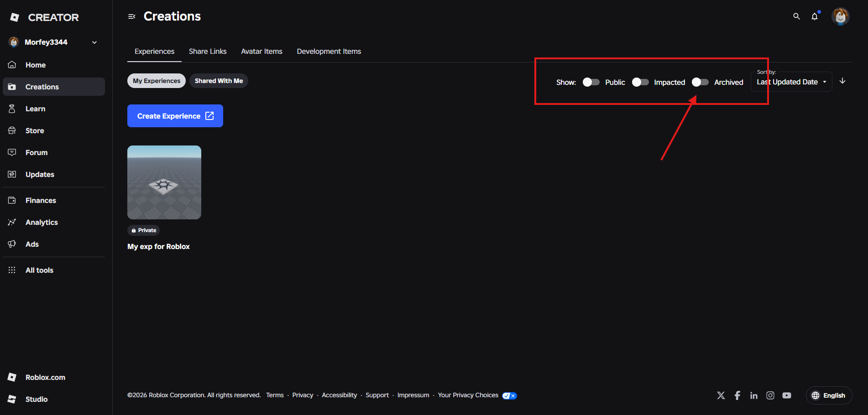The width and height of the screenshot is (868, 415).
Task: Open the English language selector
Action: click(829, 395)
